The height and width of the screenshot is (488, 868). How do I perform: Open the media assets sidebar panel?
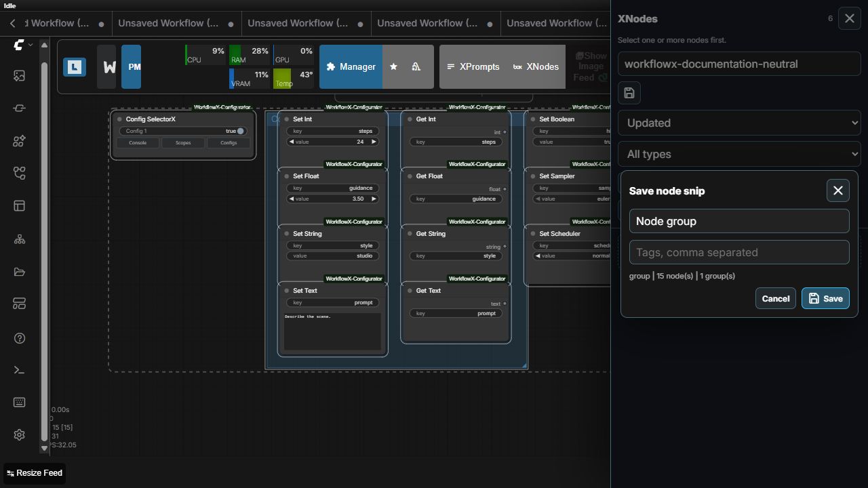(x=20, y=76)
